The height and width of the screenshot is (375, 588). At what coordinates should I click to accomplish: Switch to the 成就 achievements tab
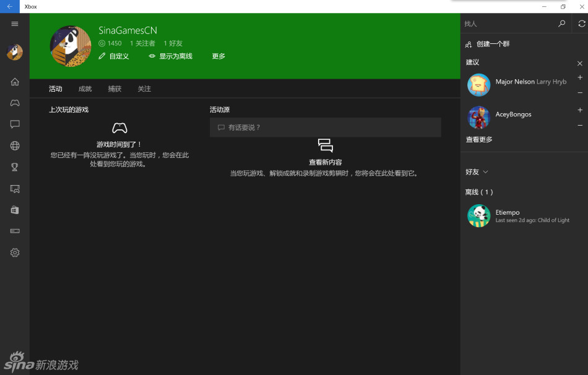coord(85,89)
